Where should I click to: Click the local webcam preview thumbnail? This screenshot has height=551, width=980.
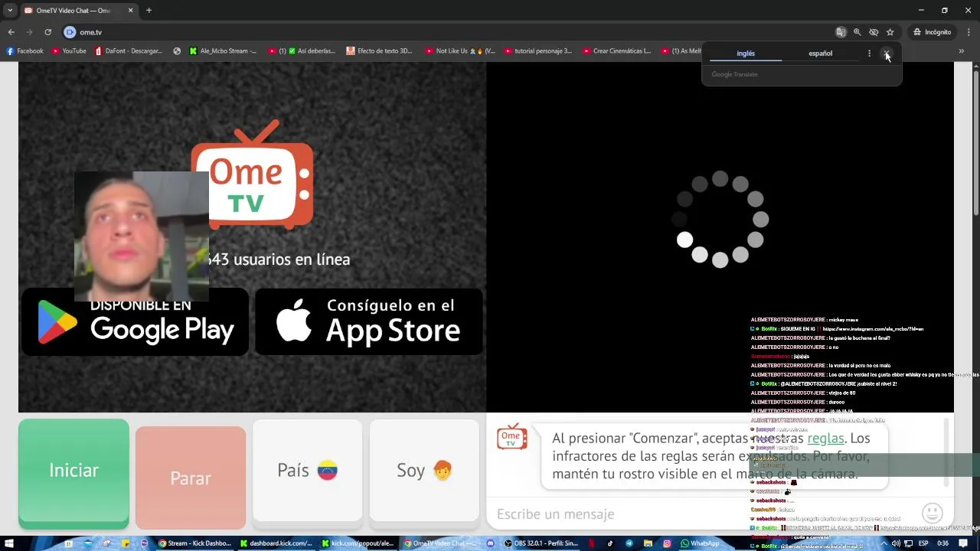141,236
